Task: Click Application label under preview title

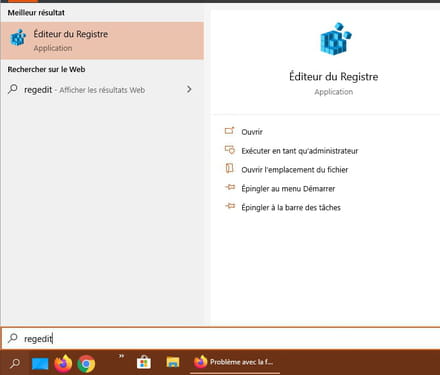Action: coord(334,92)
